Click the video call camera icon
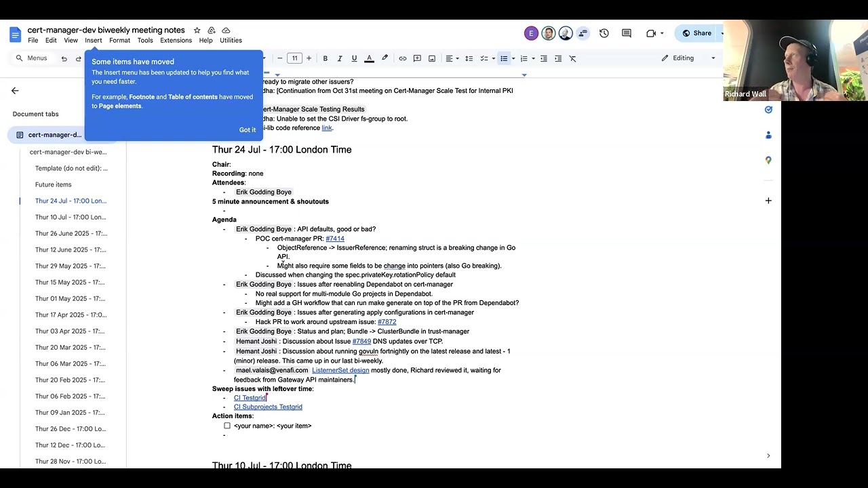This screenshot has height=488, width=868. click(x=651, y=33)
